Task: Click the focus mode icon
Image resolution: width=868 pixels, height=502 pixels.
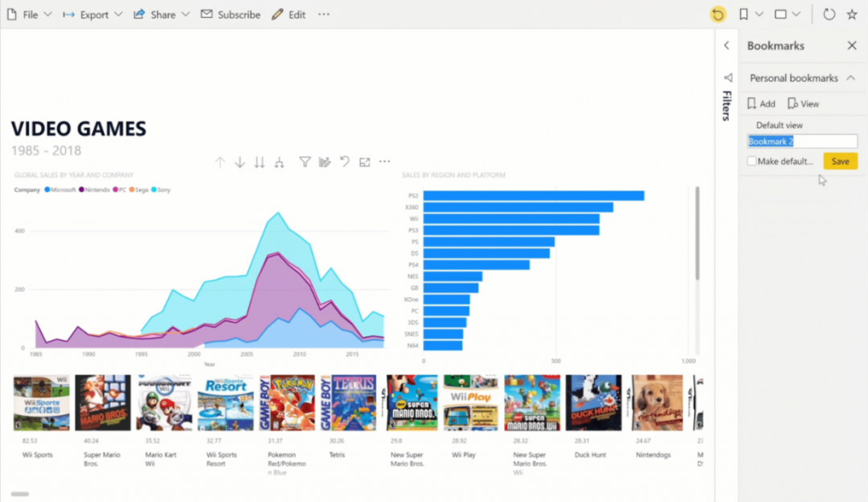Action: pyautogui.click(x=364, y=163)
